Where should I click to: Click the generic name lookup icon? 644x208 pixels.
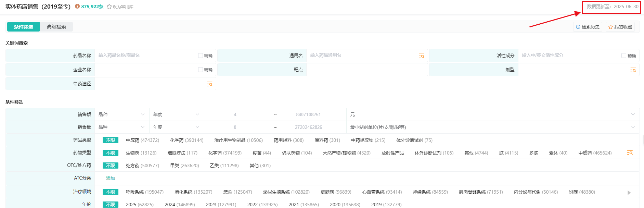(x=421, y=56)
